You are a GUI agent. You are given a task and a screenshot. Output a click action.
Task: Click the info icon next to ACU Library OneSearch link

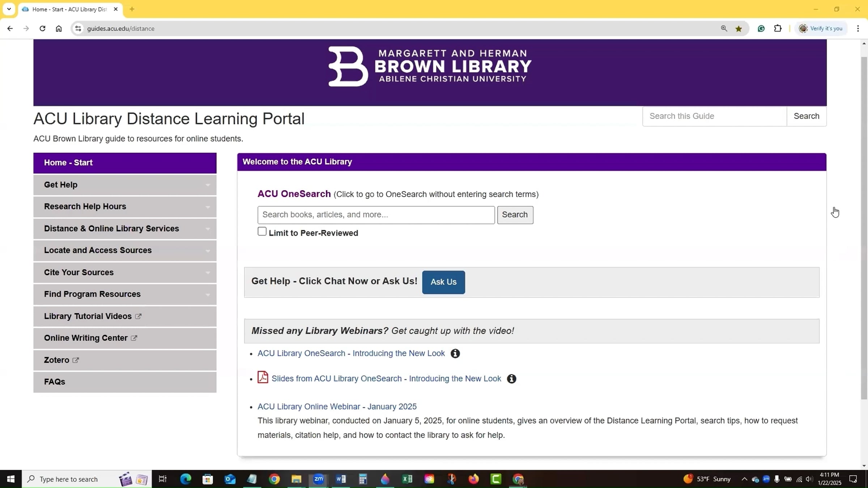pyautogui.click(x=455, y=354)
